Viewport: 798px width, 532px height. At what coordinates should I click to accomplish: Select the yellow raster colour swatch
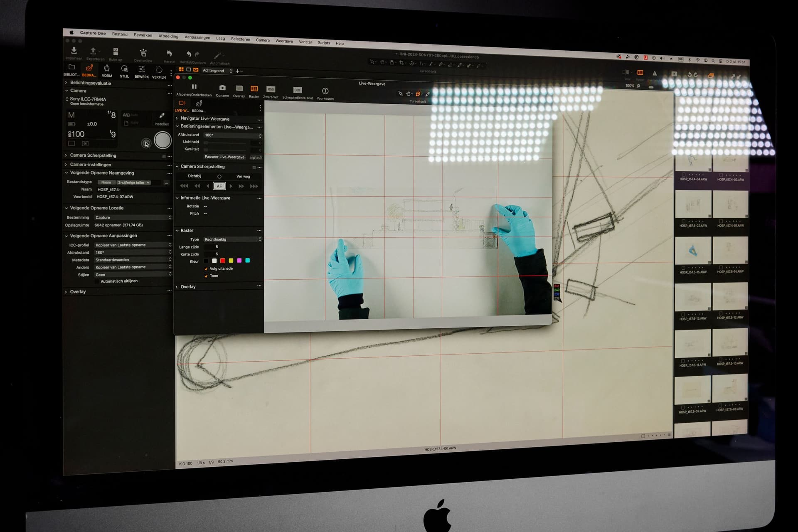pos(231,261)
